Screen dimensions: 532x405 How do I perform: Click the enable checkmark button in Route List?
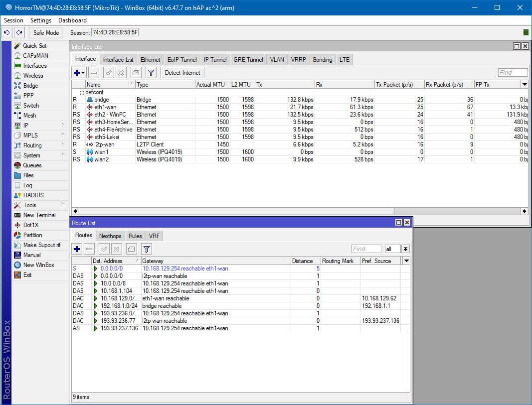tap(104, 250)
